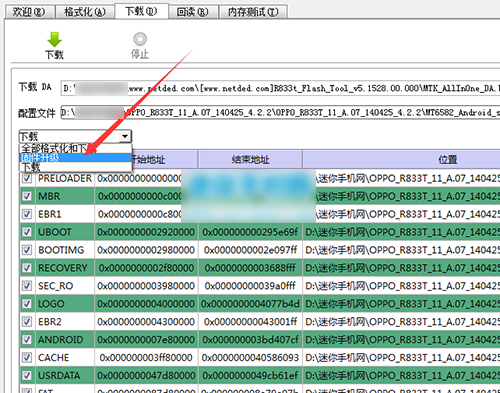
Task: Uncheck the LOGO partition checkbox
Action: pos(27,304)
